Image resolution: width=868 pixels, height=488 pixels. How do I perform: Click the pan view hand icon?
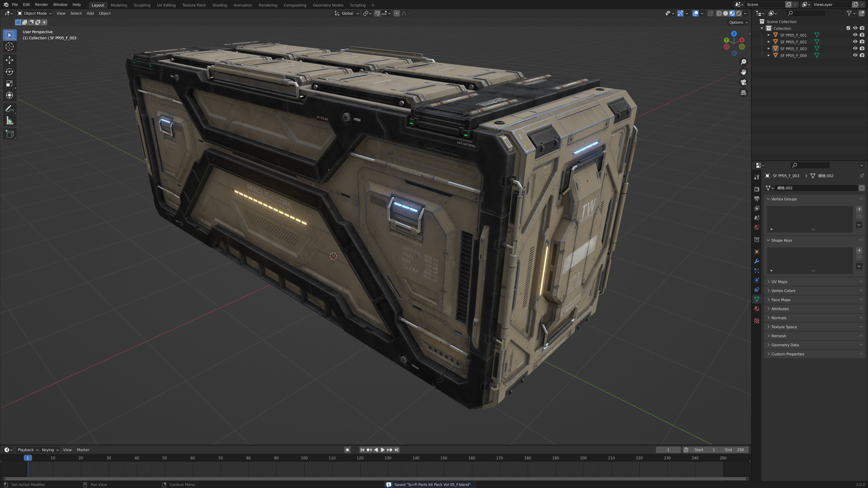[743, 72]
